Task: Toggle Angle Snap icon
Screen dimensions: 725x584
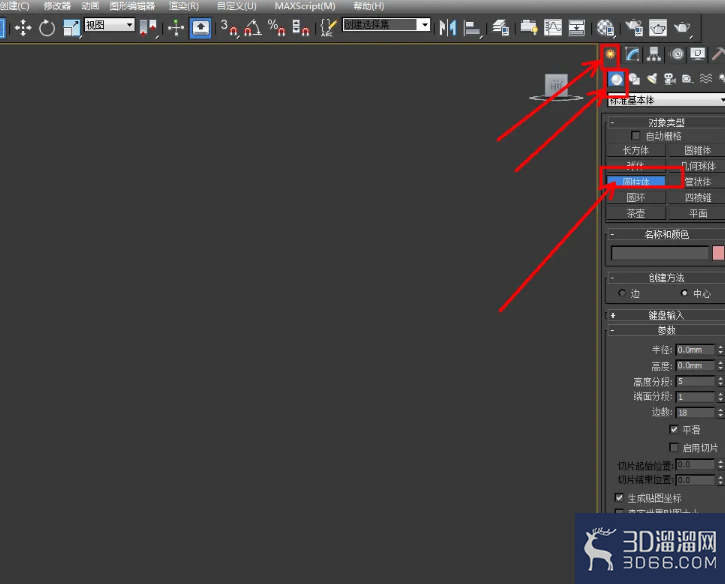Action: [253, 28]
